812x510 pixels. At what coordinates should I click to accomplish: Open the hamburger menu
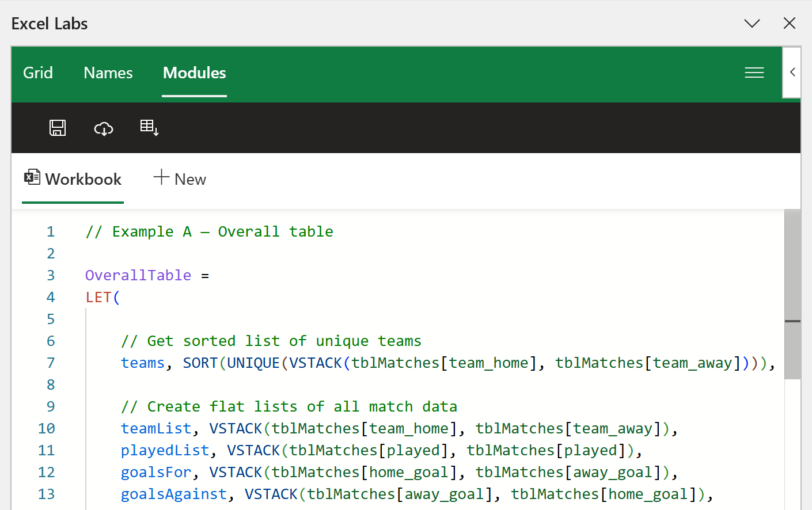click(754, 73)
